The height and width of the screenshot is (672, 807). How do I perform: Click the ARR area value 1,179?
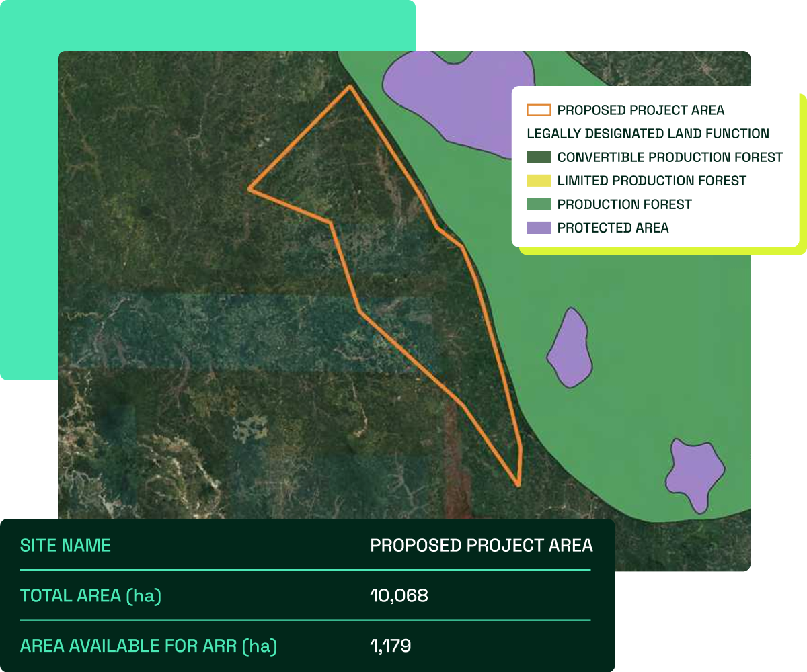(391, 646)
